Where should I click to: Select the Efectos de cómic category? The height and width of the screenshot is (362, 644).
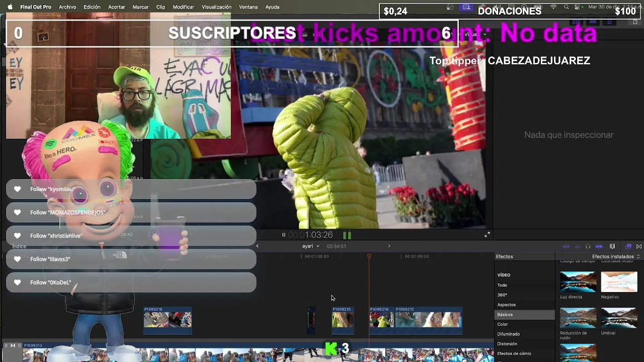pos(514,353)
